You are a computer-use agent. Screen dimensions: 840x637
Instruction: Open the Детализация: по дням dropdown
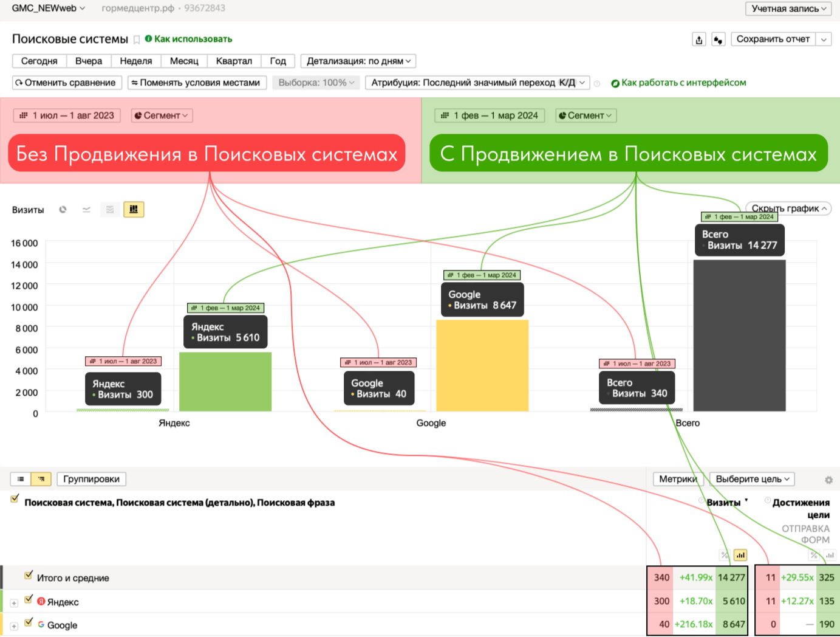pos(358,61)
